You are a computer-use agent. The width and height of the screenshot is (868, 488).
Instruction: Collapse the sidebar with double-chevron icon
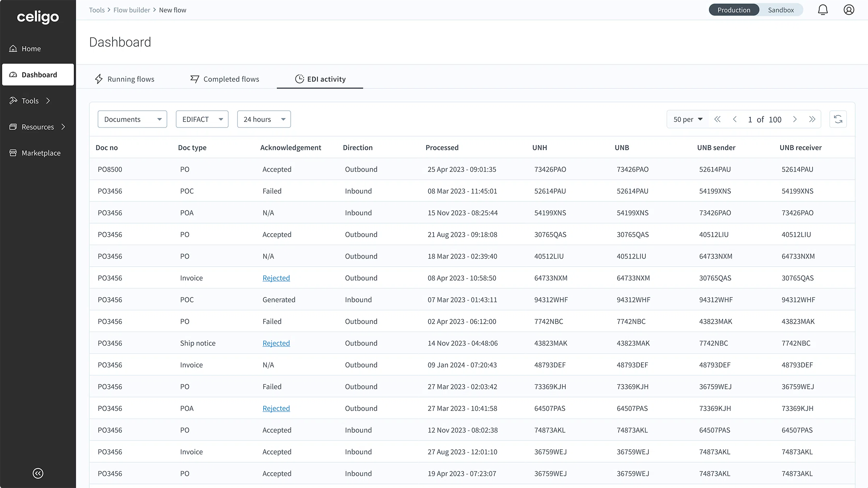[38, 473]
